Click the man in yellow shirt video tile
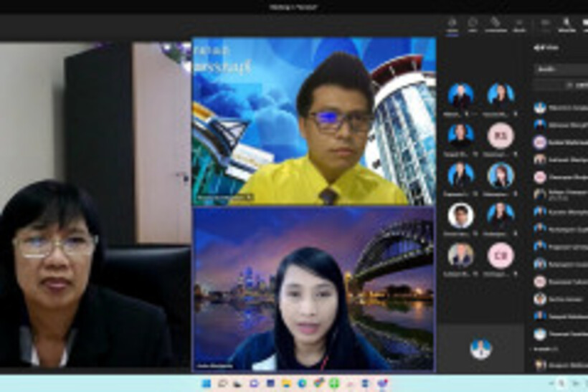 point(313,121)
